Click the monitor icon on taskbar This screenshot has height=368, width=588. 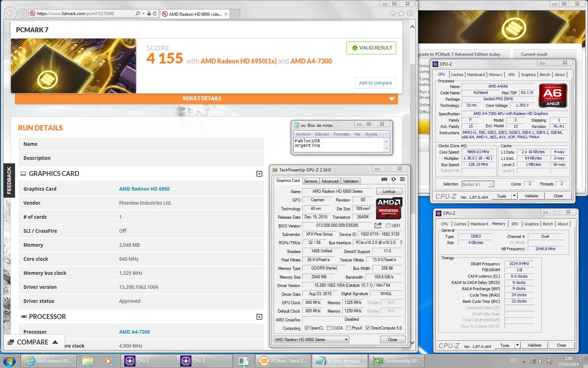pos(244,361)
